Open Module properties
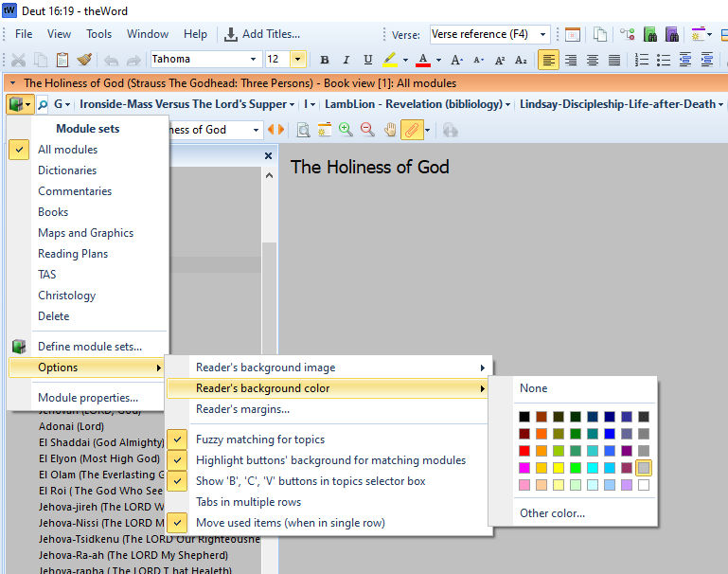This screenshot has width=728, height=574. coord(88,398)
